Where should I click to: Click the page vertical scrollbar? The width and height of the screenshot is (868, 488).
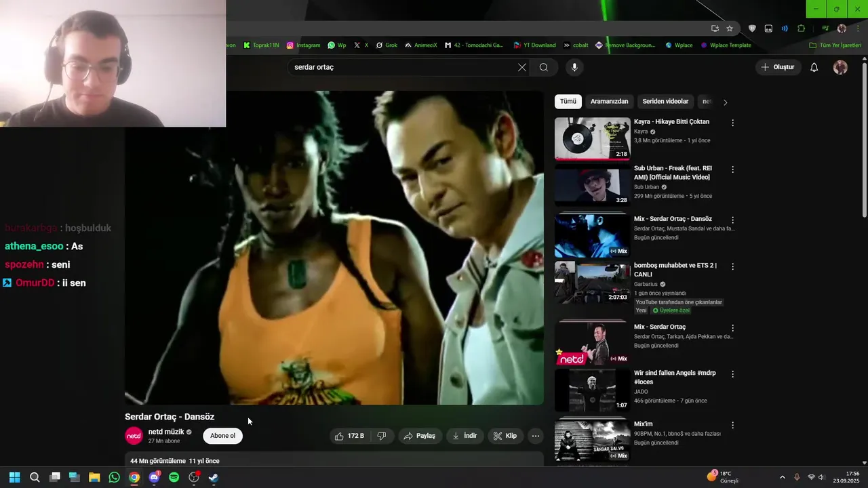pyautogui.click(x=864, y=141)
